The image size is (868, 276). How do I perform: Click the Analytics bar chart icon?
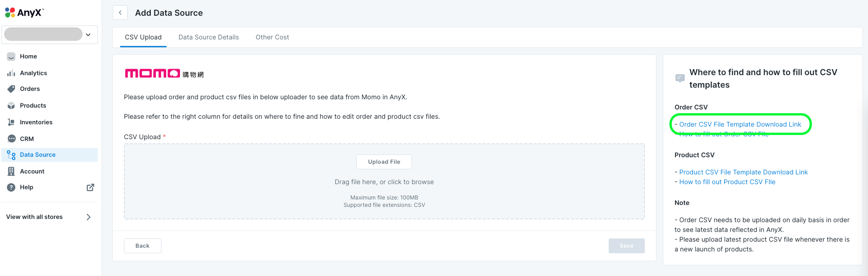(11, 73)
